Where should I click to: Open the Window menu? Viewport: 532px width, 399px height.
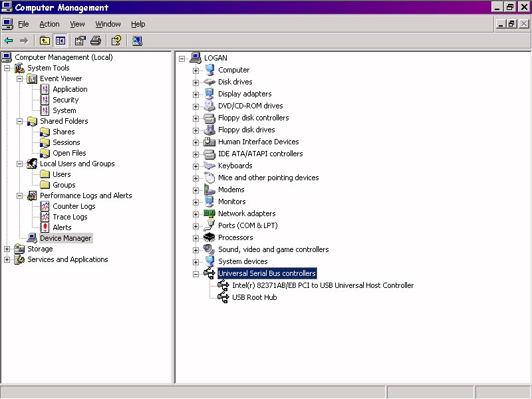(x=108, y=24)
